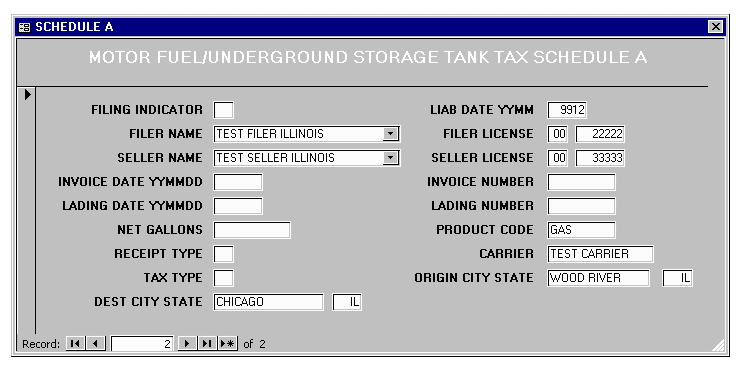Click the LIAB DATE YYMM label
Image resolution: width=739 pixels, height=372 pixels.
pos(482,110)
